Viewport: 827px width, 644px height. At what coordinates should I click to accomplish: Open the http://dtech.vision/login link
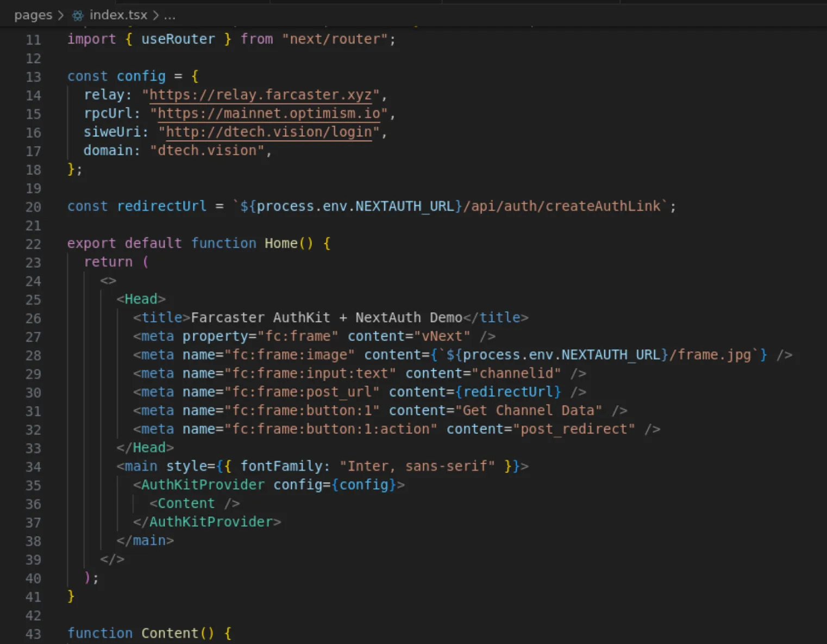click(269, 132)
